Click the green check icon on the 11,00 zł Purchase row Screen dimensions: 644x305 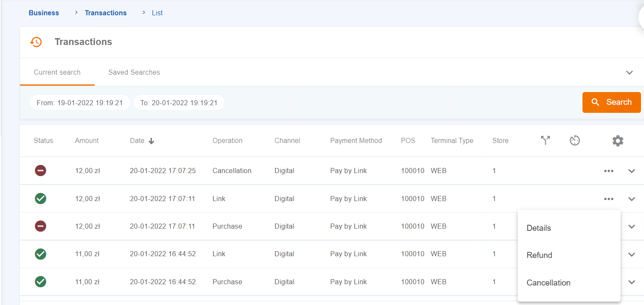tap(40, 282)
